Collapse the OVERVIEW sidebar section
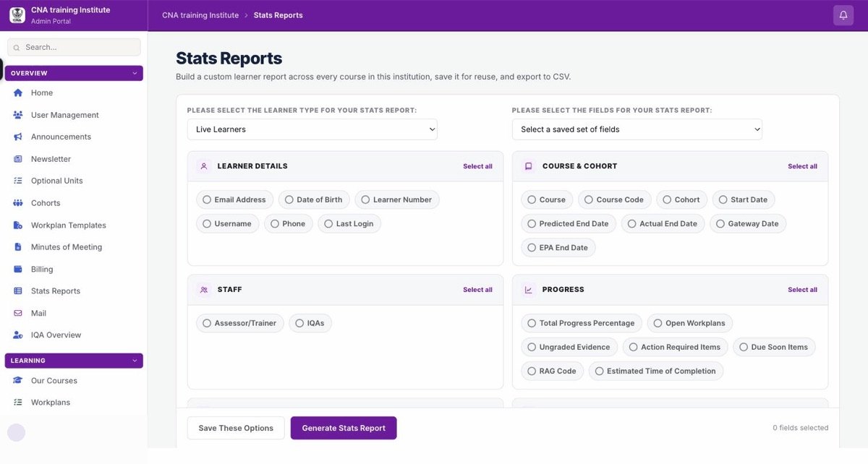 coord(74,73)
